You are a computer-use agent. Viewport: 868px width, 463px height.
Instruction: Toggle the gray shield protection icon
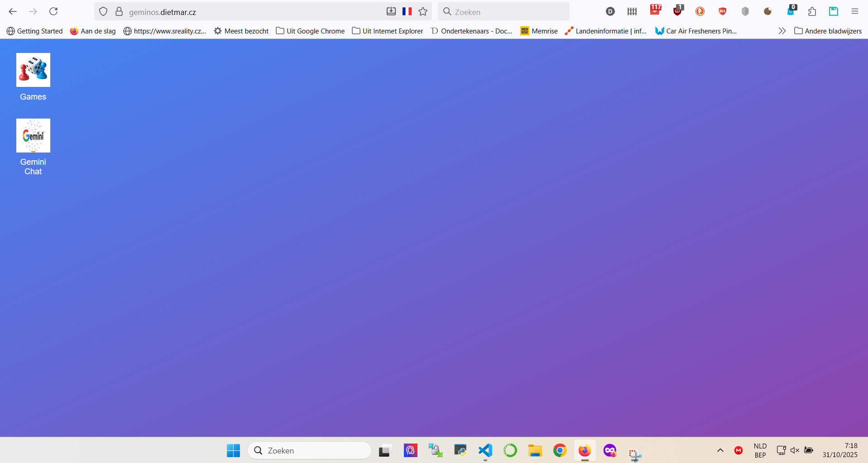click(x=745, y=12)
